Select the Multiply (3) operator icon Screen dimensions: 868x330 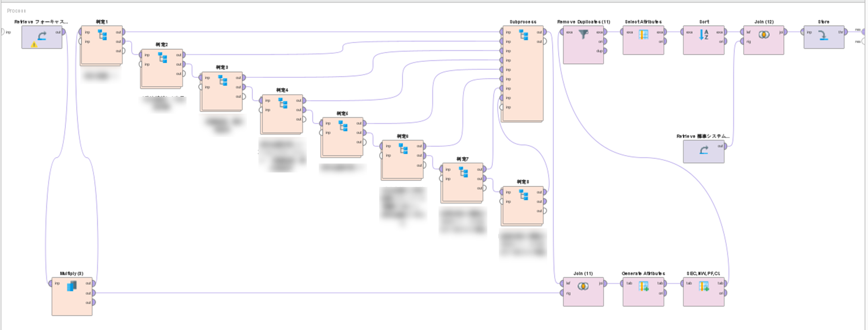[72, 286]
